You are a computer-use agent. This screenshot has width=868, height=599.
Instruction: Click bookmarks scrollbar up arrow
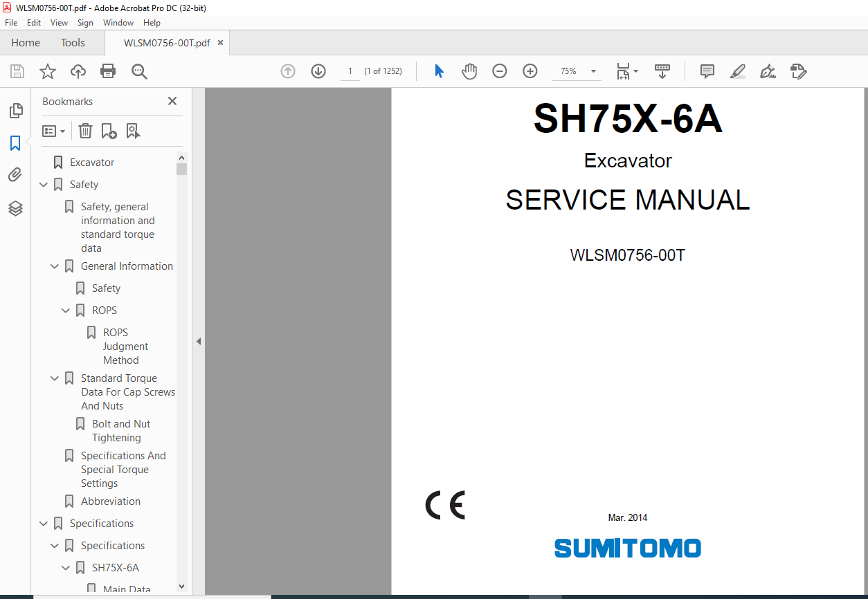(181, 157)
